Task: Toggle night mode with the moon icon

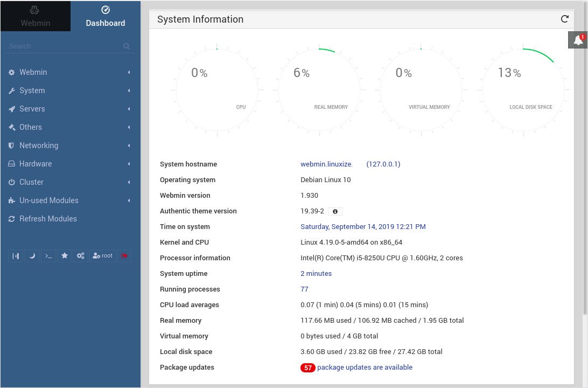Action: [32, 255]
